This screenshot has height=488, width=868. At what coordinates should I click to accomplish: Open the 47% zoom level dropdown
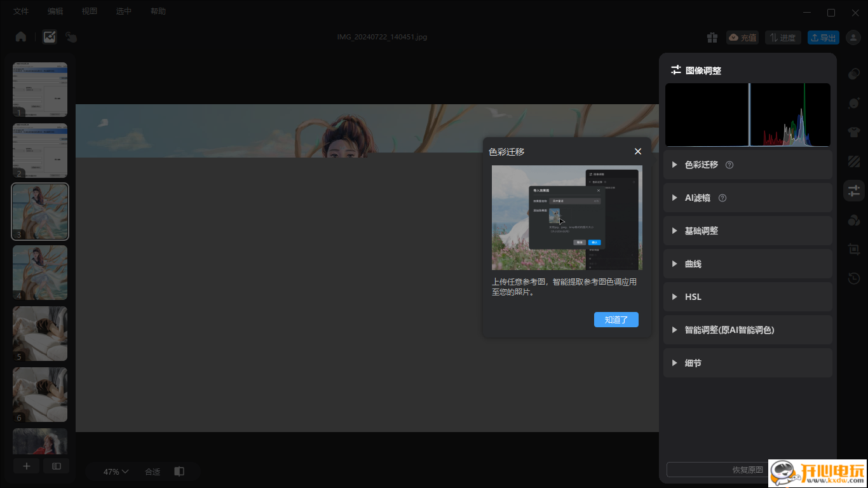pos(114,471)
